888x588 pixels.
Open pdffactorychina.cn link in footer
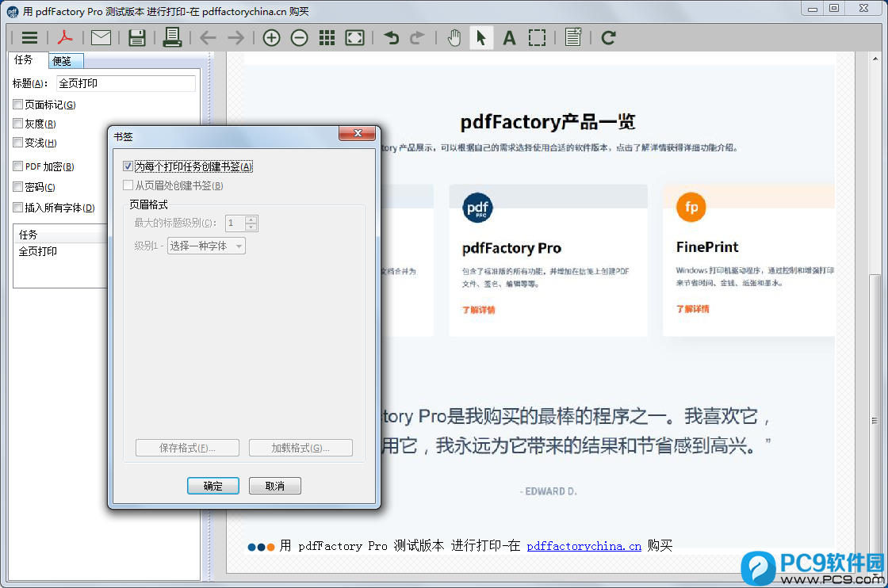pos(584,546)
